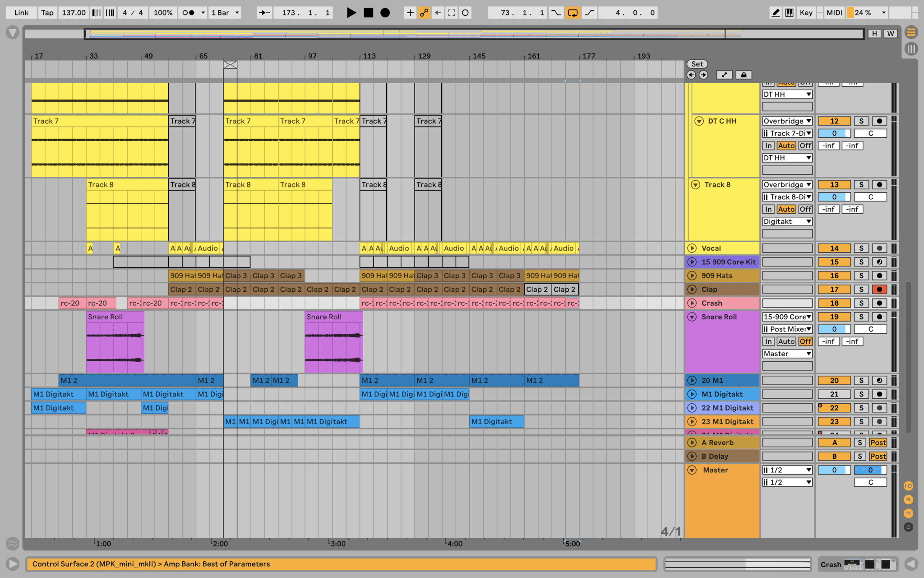Enable the Automation Arm icon
Screen dimensions: 924x578
click(424, 13)
